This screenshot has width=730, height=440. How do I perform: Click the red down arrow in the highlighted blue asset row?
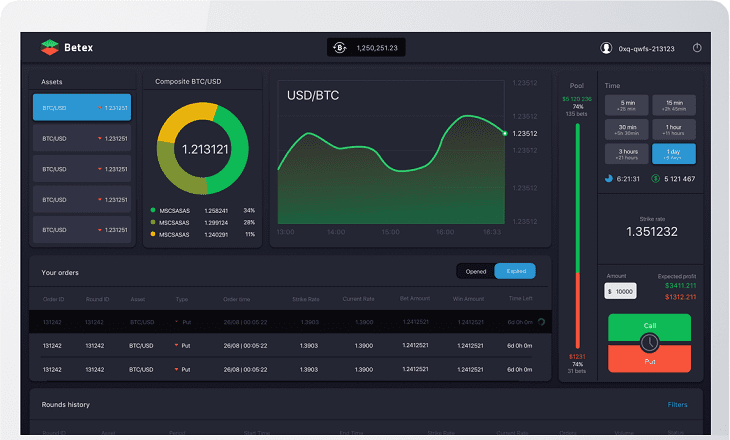click(100, 108)
